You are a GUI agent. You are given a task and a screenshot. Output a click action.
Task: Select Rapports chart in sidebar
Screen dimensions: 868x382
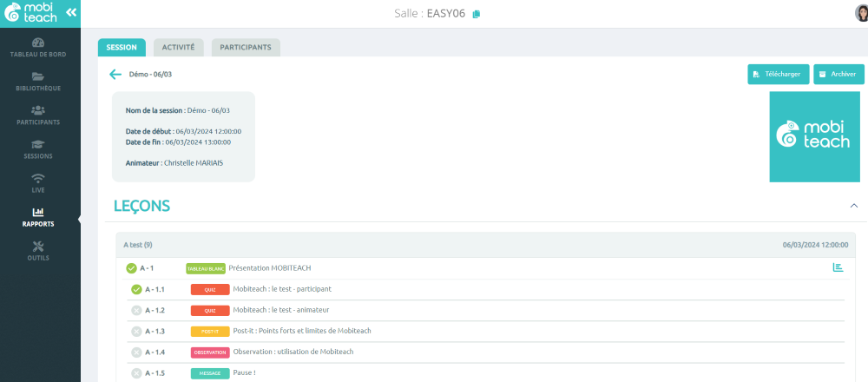[x=38, y=218]
